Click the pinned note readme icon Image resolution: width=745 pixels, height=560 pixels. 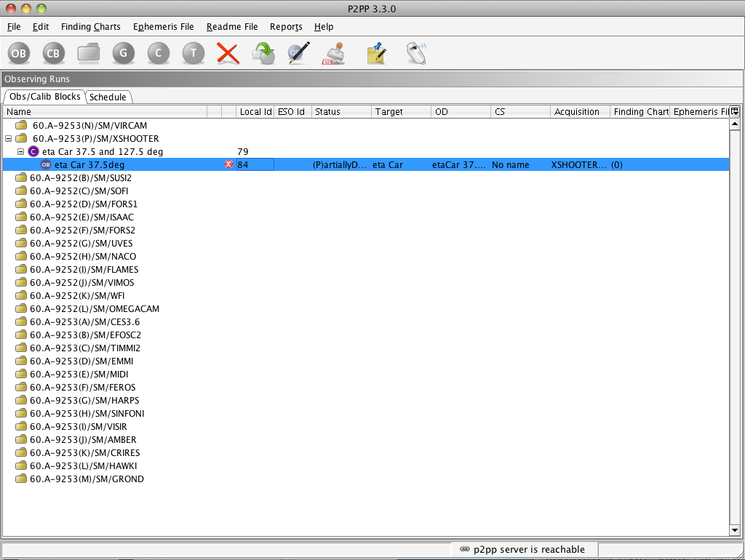pos(377,52)
